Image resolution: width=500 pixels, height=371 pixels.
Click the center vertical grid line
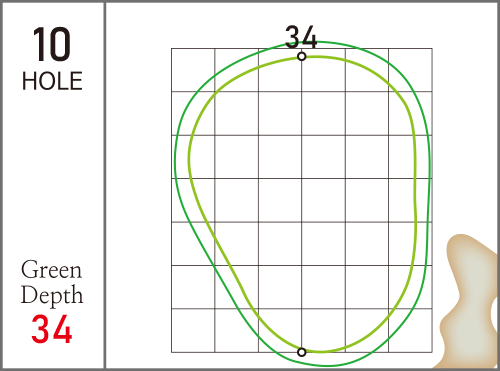pos(302,200)
